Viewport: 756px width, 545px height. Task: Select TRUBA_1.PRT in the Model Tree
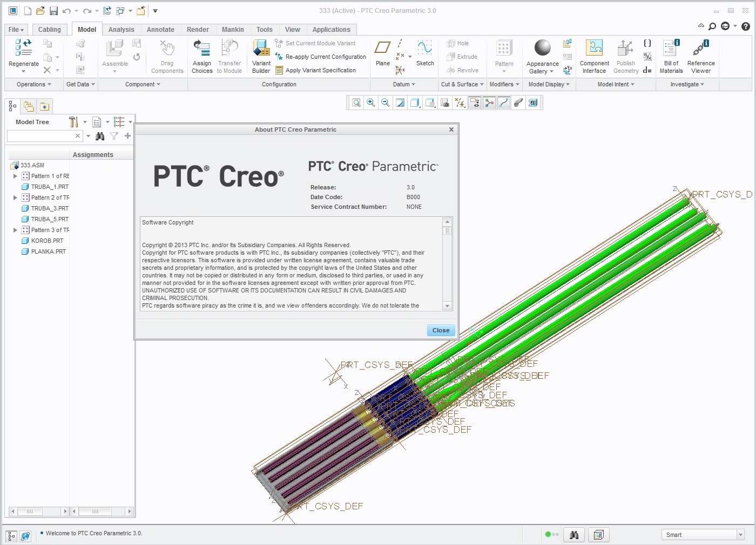click(x=50, y=187)
